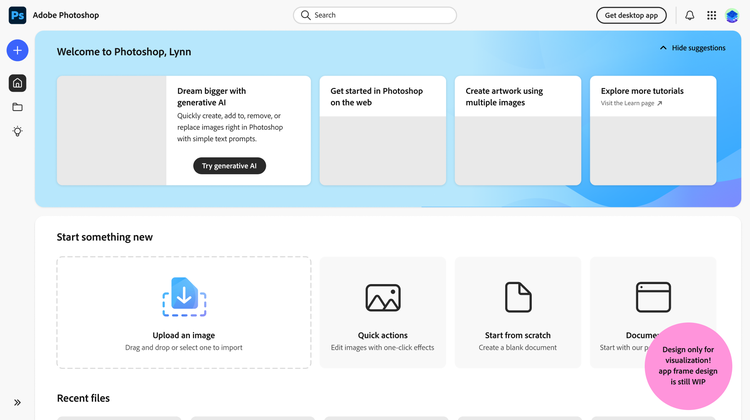Open the user profile avatar
750x420 pixels.
coord(732,15)
